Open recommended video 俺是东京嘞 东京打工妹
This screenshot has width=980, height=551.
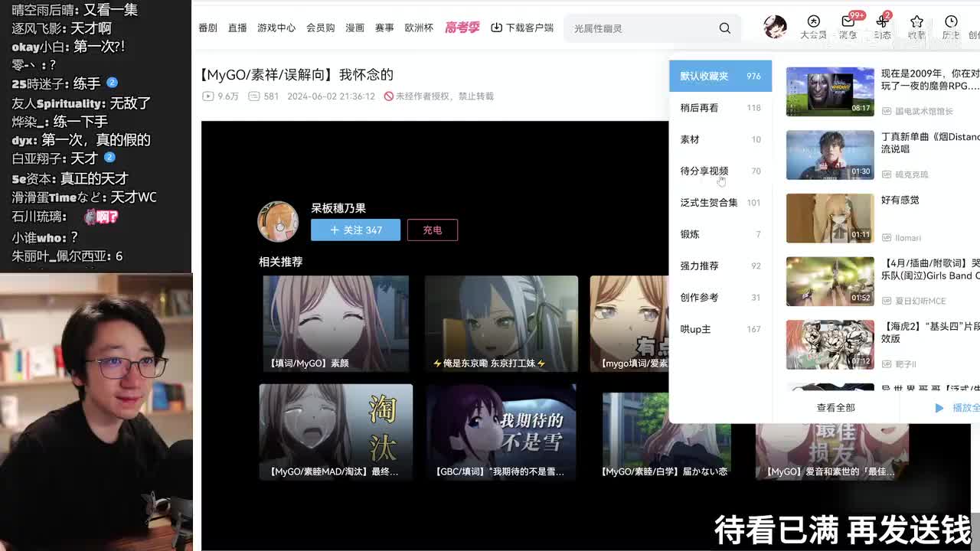click(x=501, y=324)
